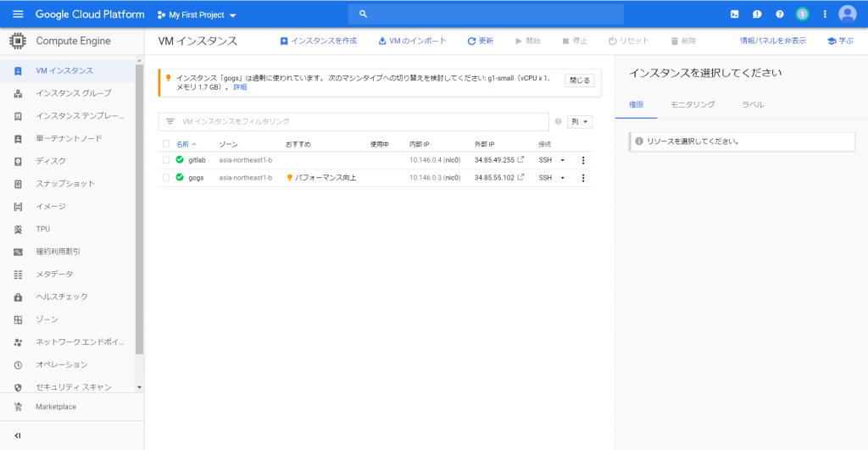
Task: Open the hamburger navigation menu
Action: pyautogui.click(x=18, y=14)
